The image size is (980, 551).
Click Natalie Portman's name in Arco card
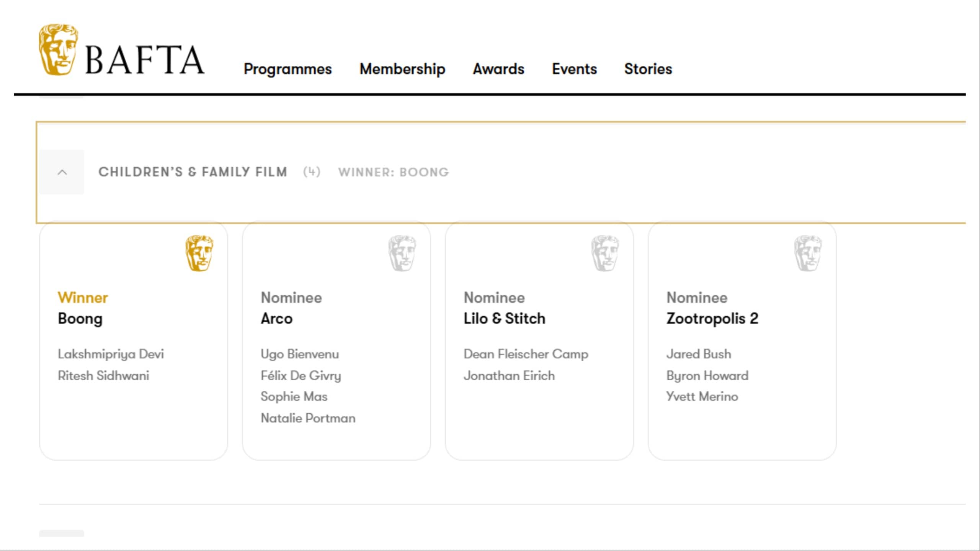(x=308, y=418)
